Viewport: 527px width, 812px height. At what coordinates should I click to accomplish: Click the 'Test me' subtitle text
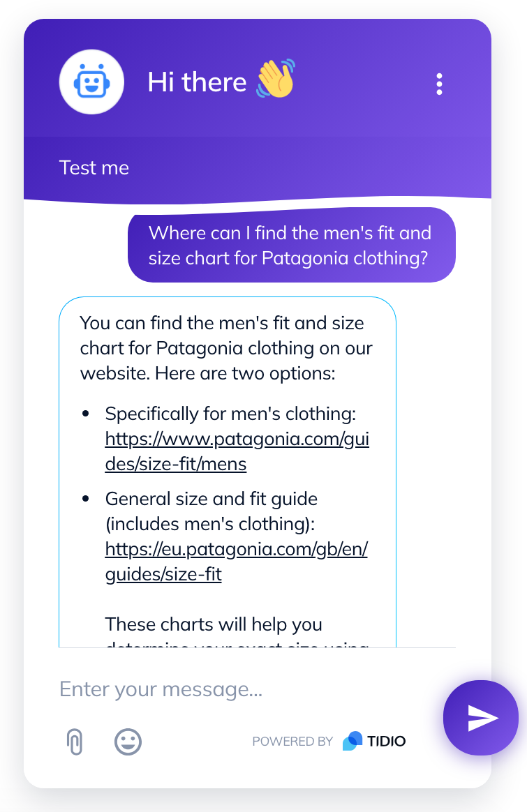pyautogui.click(x=94, y=168)
